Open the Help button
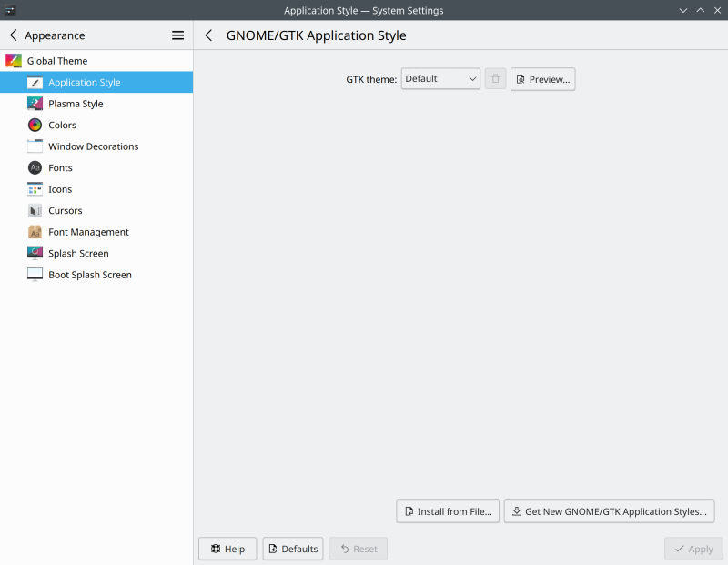 click(227, 549)
